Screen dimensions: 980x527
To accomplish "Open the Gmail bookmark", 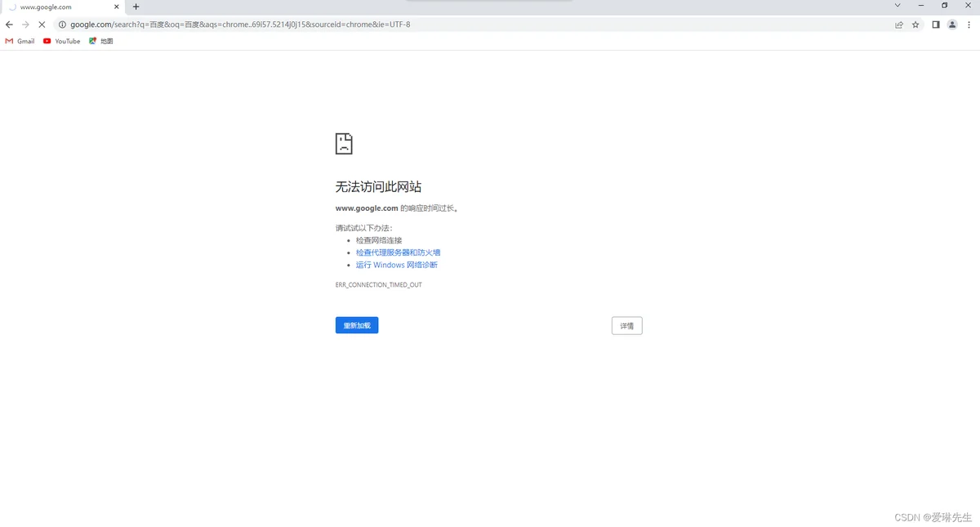I will point(20,41).
